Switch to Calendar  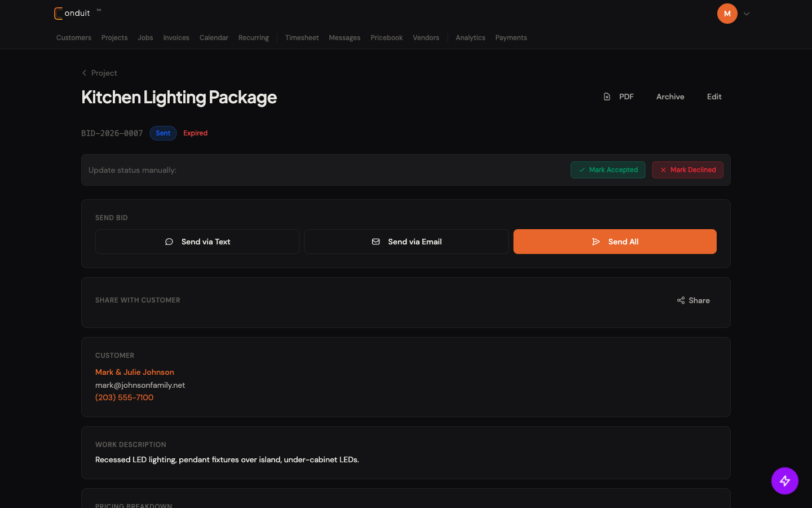[214, 38]
